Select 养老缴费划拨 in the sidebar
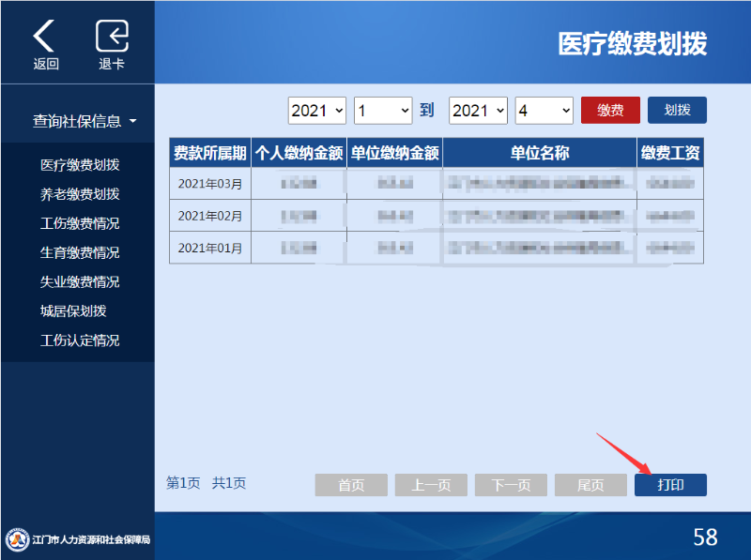Viewport: 751px width, 560px height. point(80,194)
